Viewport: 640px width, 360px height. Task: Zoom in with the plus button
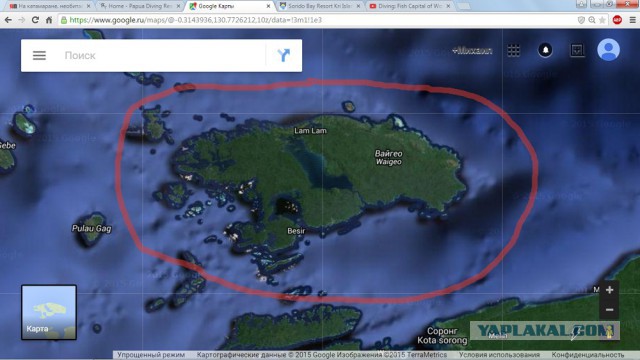pos(609,290)
